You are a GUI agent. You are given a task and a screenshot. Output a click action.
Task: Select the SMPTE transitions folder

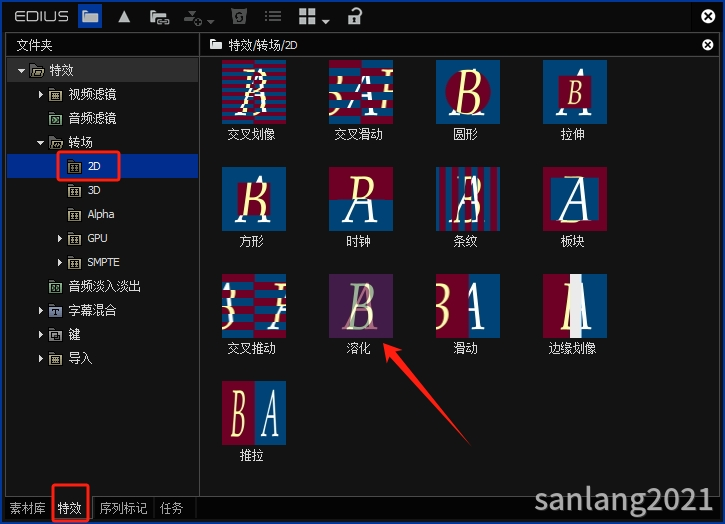[102, 262]
